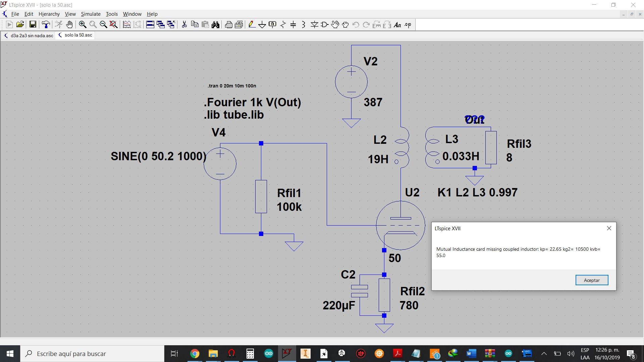The height and width of the screenshot is (362, 644).
Task: Select the Zoom In magnifier tool
Action: tap(83, 24)
